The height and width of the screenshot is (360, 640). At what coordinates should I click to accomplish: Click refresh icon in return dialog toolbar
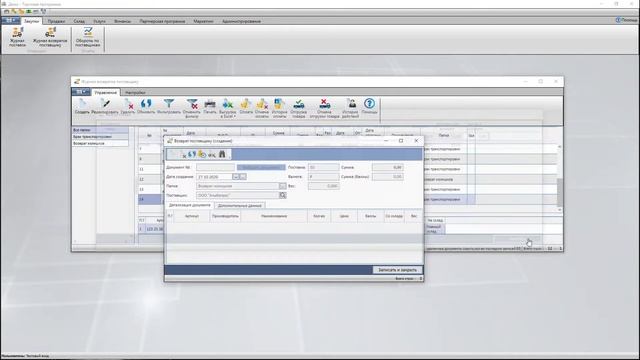[192, 154]
